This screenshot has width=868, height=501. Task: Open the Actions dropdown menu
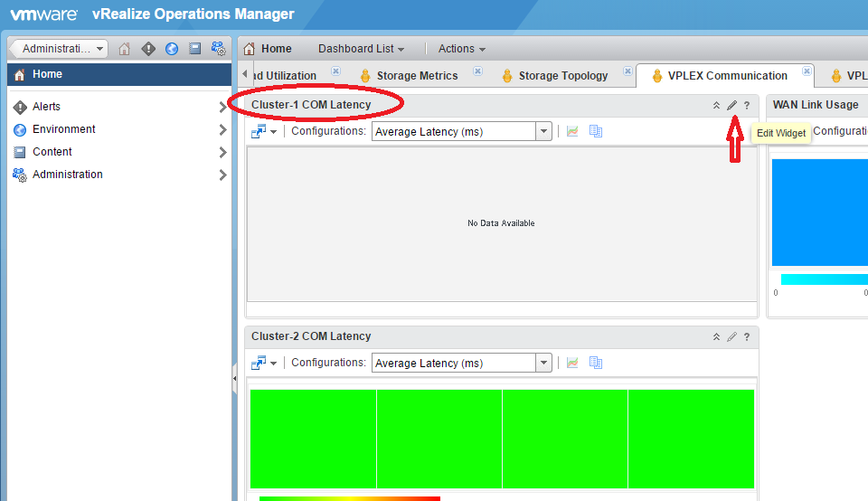[x=462, y=49]
